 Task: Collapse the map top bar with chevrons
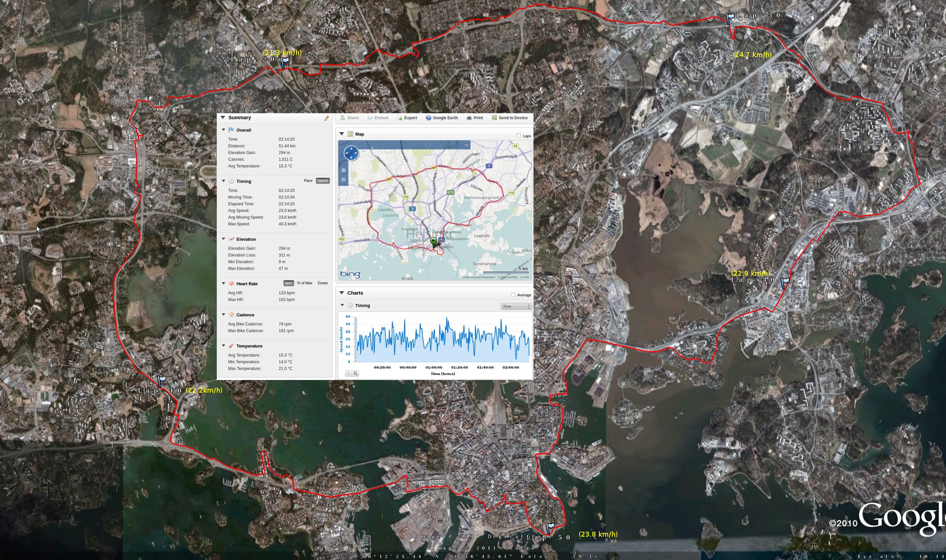[x=466, y=145]
